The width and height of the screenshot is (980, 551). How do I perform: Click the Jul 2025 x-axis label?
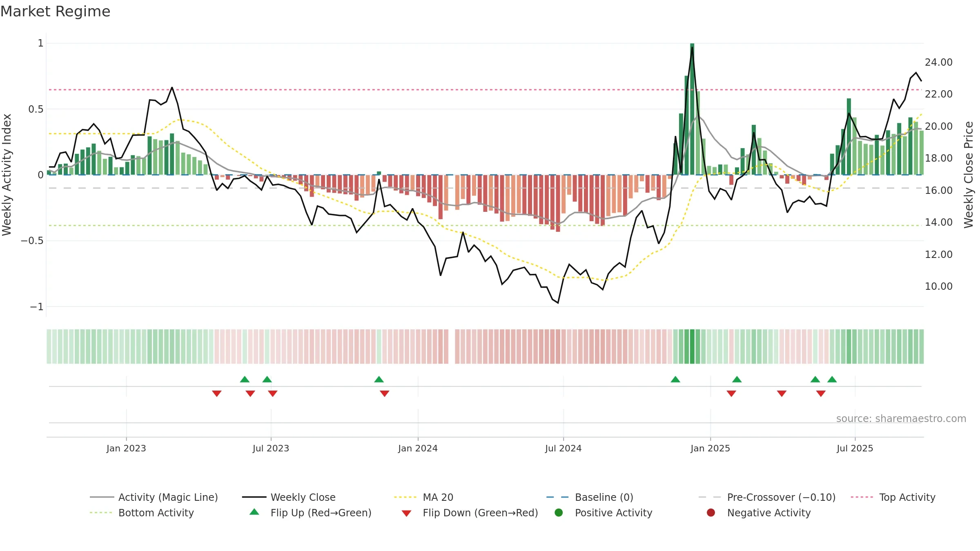[855, 448]
